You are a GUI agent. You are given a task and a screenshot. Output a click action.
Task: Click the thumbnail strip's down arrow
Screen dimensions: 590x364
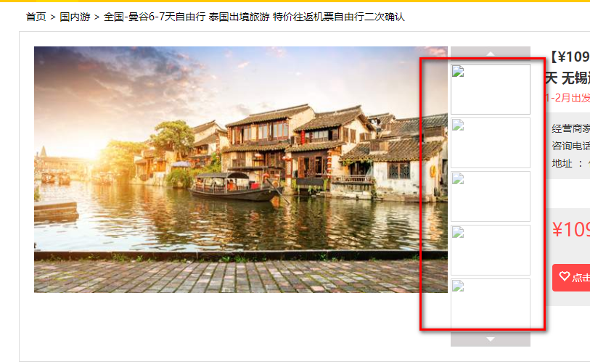pyautogui.click(x=491, y=339)
